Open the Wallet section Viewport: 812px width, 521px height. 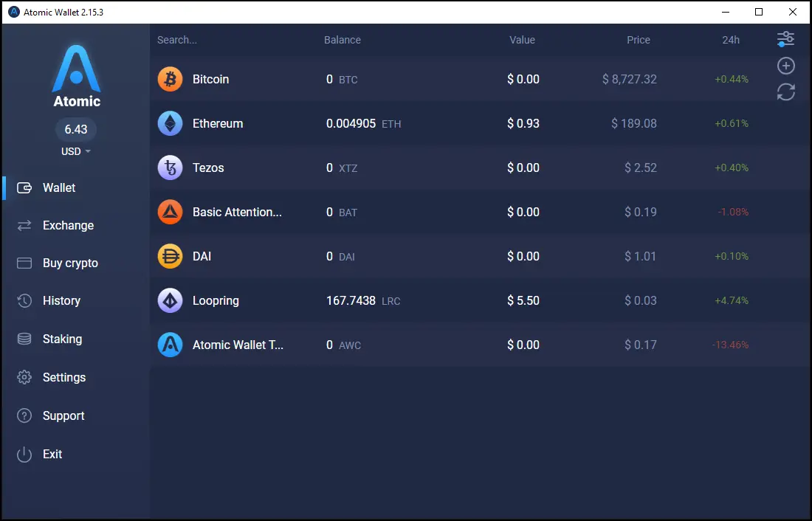click(x=59, y=187)
